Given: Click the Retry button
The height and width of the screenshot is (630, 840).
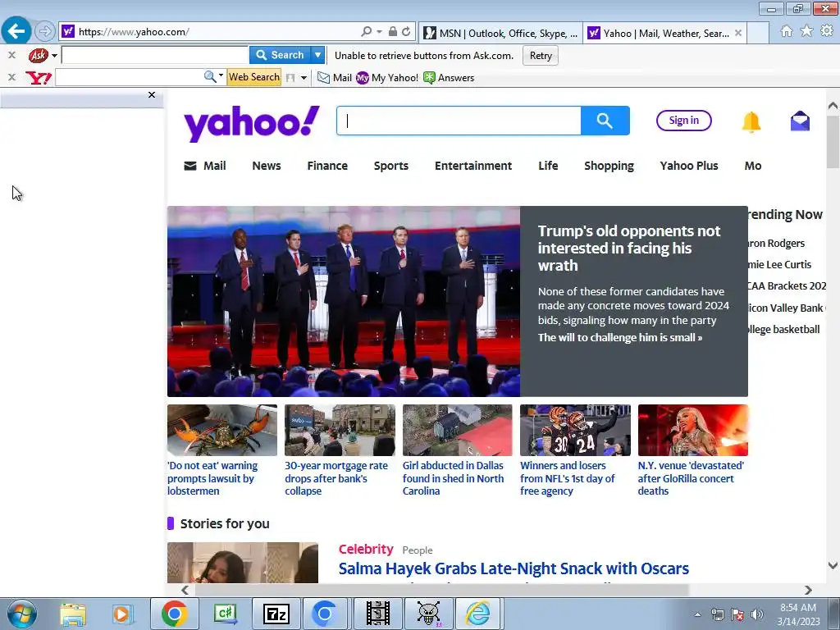Looking at the screenshot, I should (x=541, y=56).
